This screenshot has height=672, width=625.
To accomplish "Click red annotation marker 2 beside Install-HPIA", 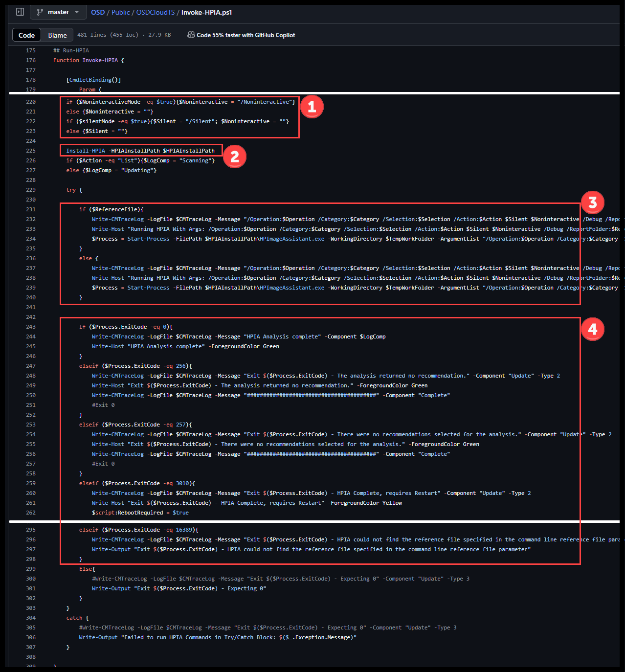I will (x=235, y=157).
